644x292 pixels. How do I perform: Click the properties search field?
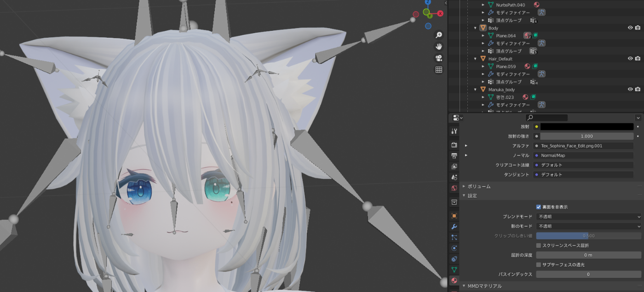pos(546,118)
